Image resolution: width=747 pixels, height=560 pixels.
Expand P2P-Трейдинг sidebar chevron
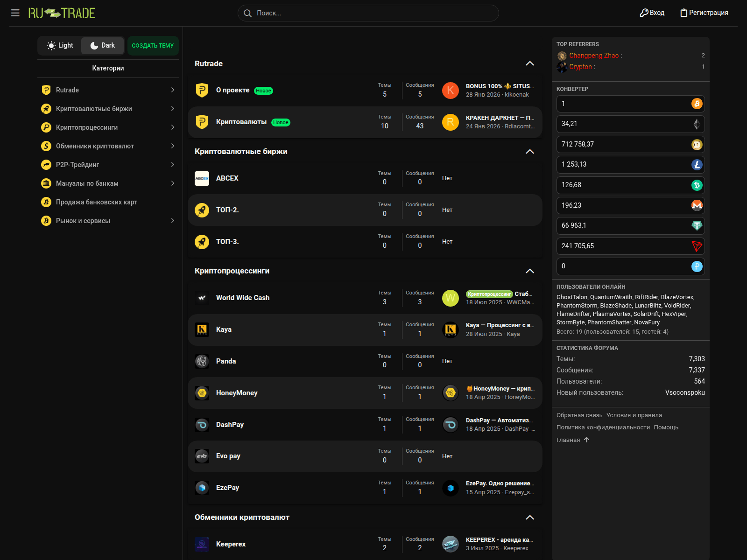point(173,165)
